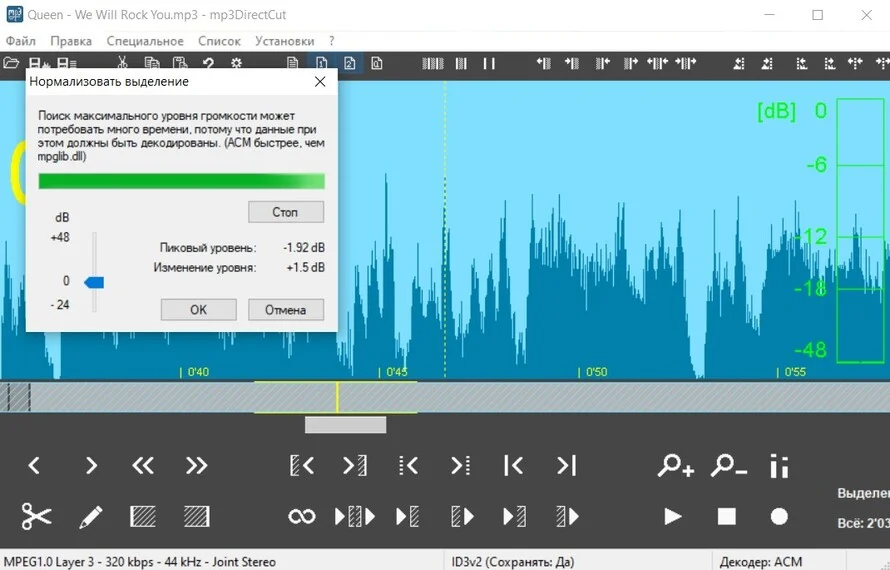
Task: Click the infinity loop playback button
Action: (x=301, y=517)
